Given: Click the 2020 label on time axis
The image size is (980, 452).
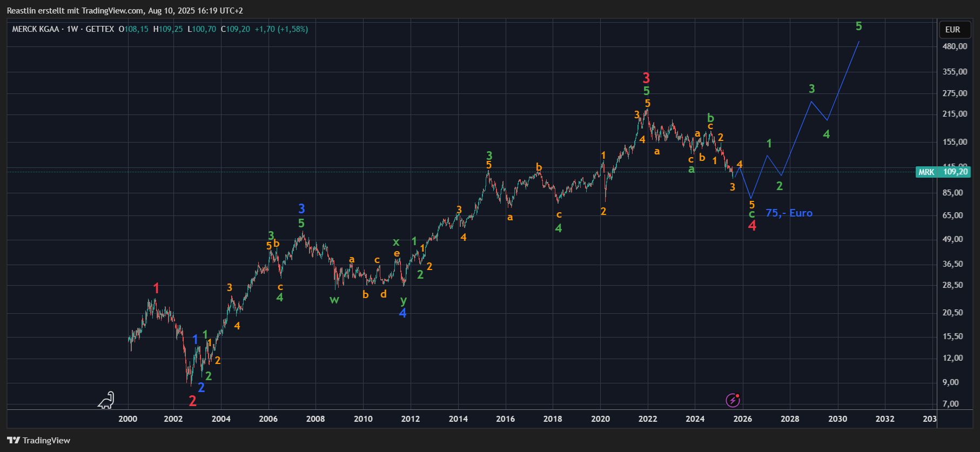Looking at the screenshot, I should [600, 419].
